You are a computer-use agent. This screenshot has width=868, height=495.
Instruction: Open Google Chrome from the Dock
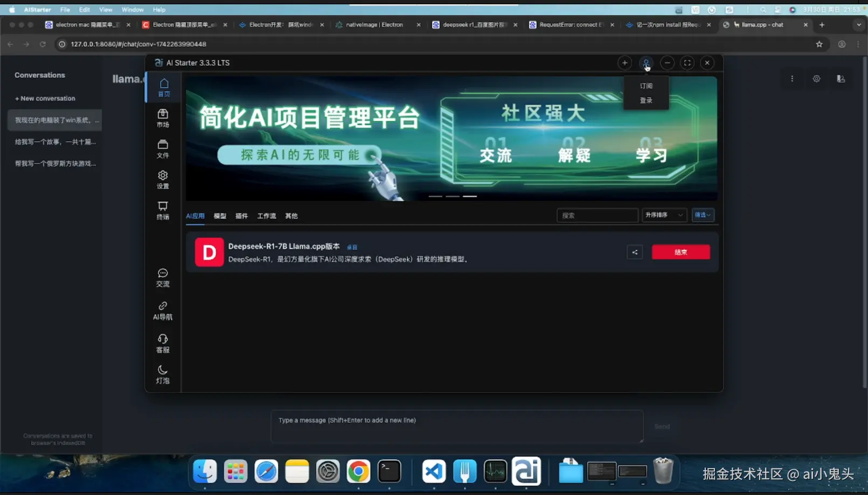coord(358,471)
